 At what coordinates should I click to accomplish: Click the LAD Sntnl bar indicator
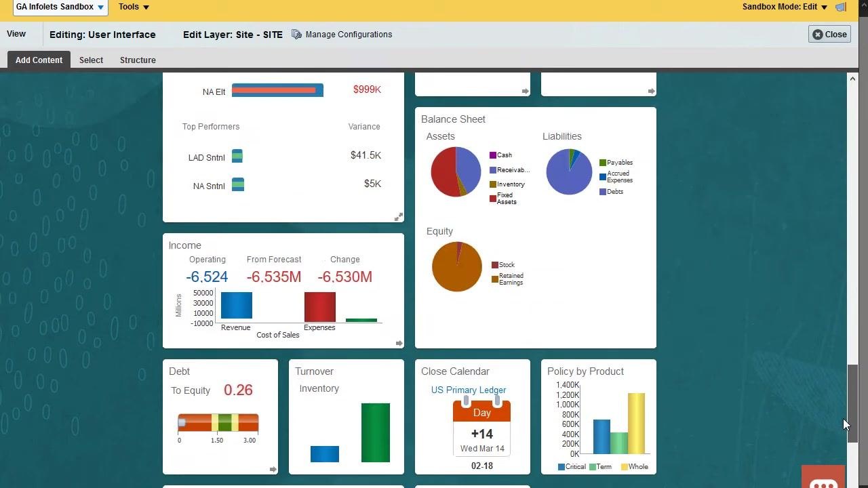pyautogui.click(x=237, y=157)
